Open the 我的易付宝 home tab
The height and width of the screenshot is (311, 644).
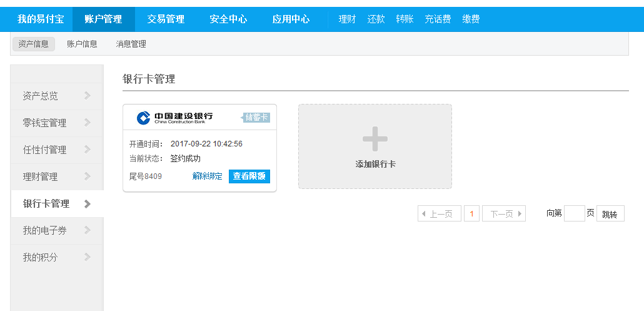41,19
